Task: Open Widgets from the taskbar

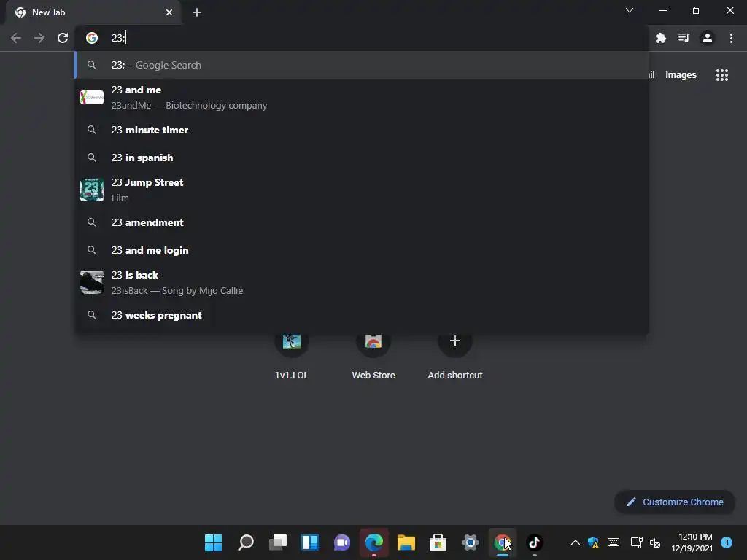Action: [309, 542]
